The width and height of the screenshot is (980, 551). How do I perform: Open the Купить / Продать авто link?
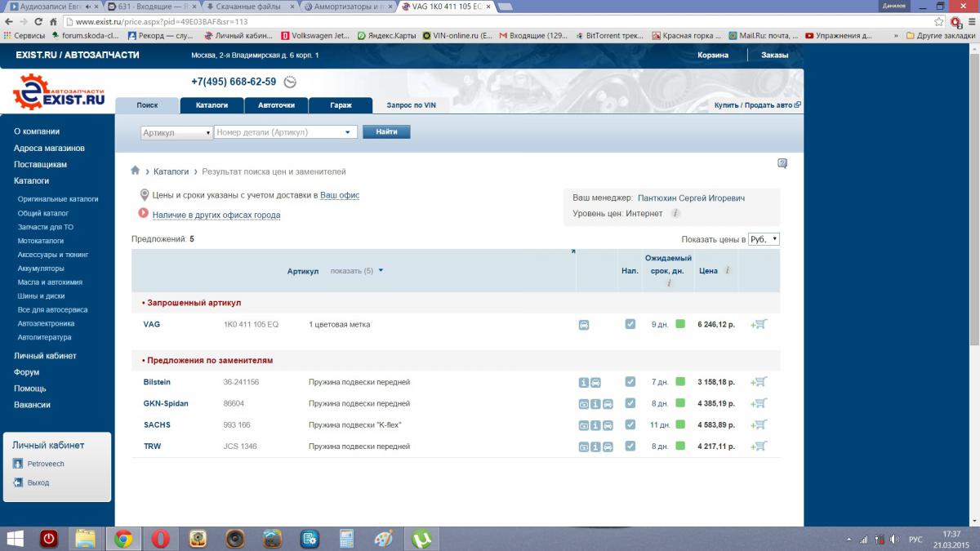tap(757, 105)
